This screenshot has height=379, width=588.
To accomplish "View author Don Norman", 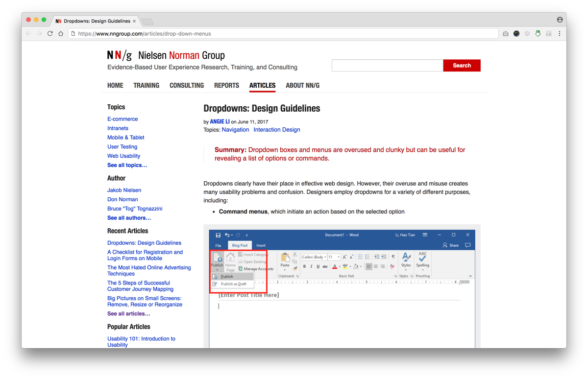I will (122, 199).
